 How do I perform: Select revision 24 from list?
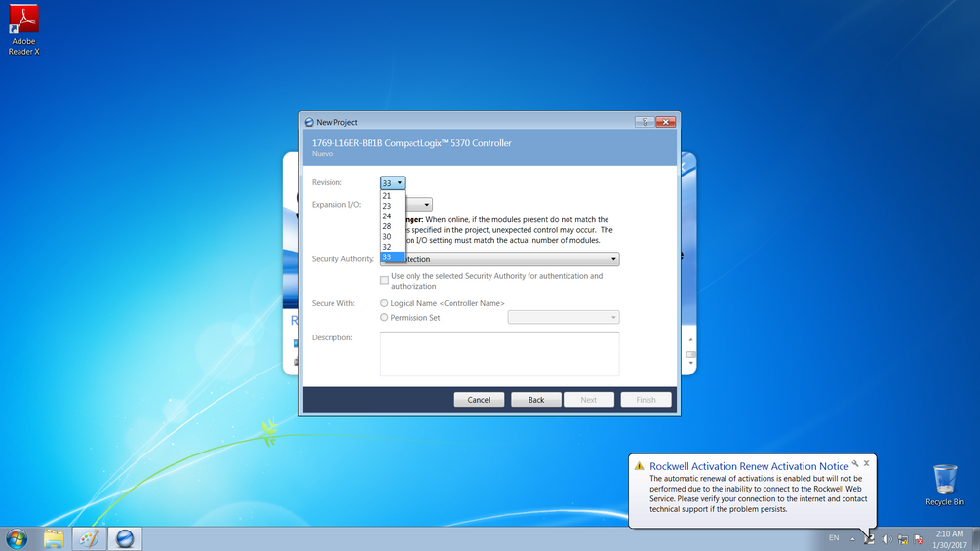point(393,216)
